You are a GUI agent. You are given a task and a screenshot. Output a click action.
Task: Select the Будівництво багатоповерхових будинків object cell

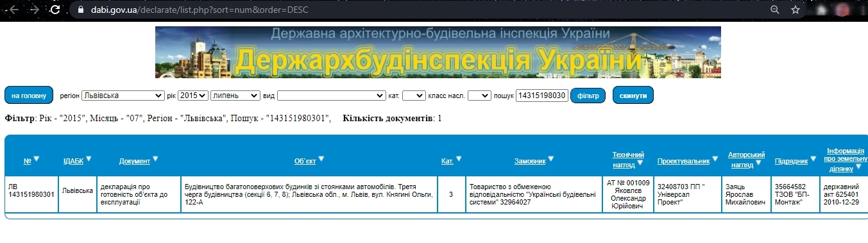pyautogui.click(x=309, y=194)
